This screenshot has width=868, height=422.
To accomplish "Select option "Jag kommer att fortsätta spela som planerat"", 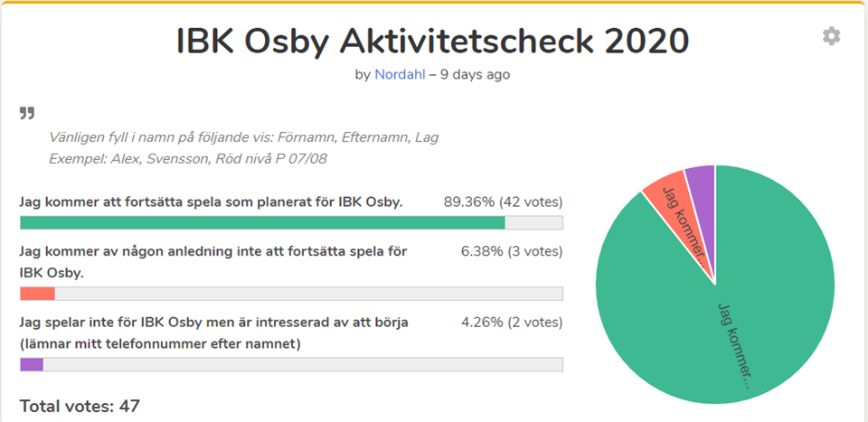I will click(x=212, y=202).
